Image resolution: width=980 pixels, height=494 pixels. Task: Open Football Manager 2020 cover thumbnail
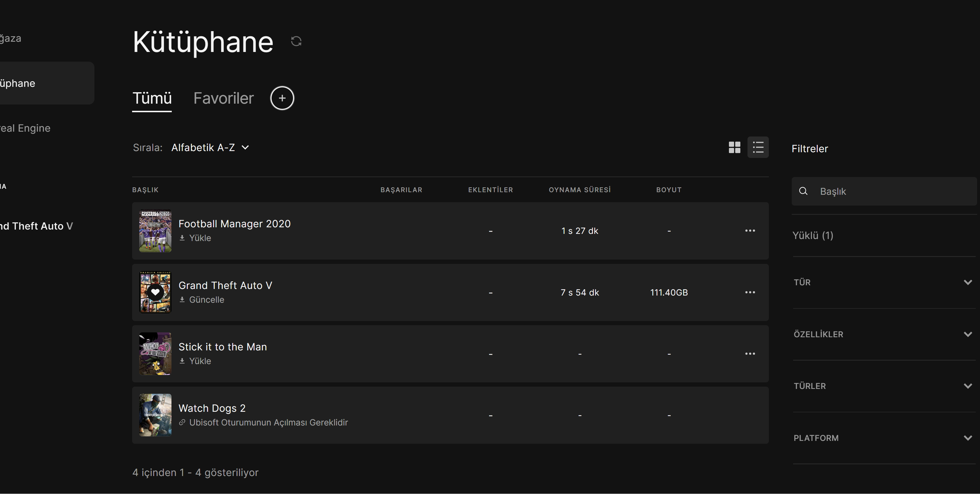pyautogui.click(x=155, y=231)
